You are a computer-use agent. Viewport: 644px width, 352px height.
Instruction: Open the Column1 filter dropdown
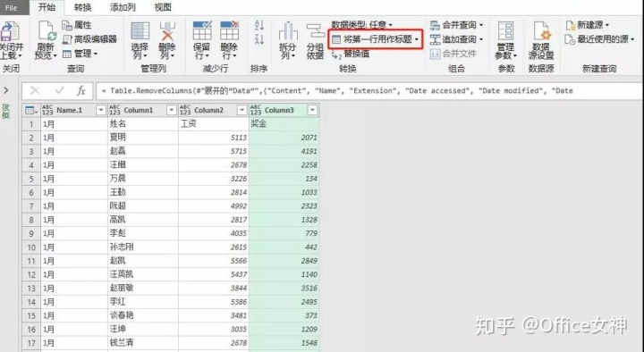[171, 110]
